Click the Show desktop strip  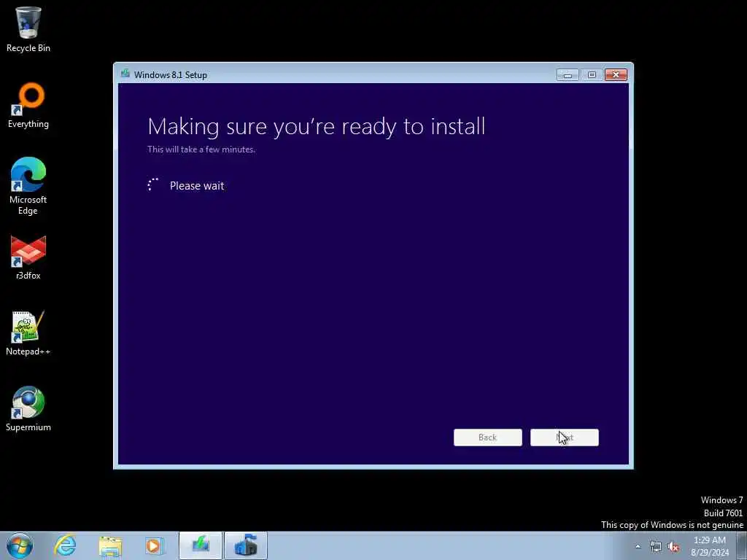pos(742,545)
